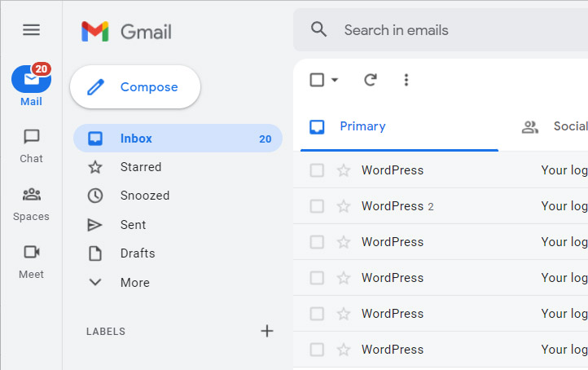The height and width of the screenshot is (370, 588).
Task: Tick the select-all checkbox in the toolbar
Action: click(317, 80)
